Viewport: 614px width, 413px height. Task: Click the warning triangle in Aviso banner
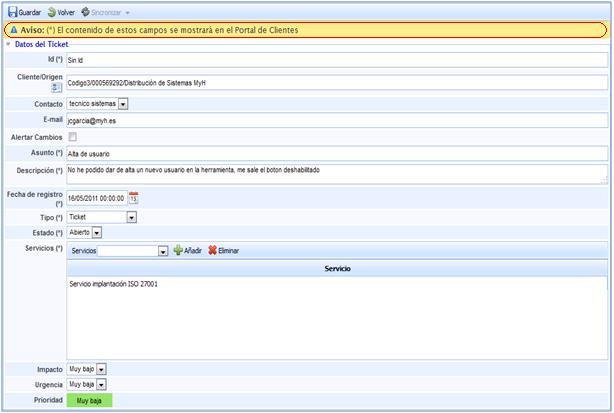click(12, 30)
